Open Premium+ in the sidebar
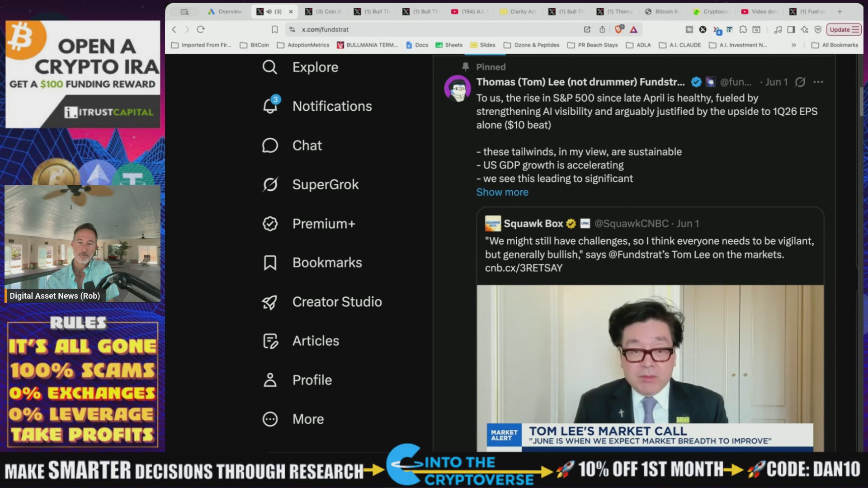The image size is (868, 488). coord(308,224)
